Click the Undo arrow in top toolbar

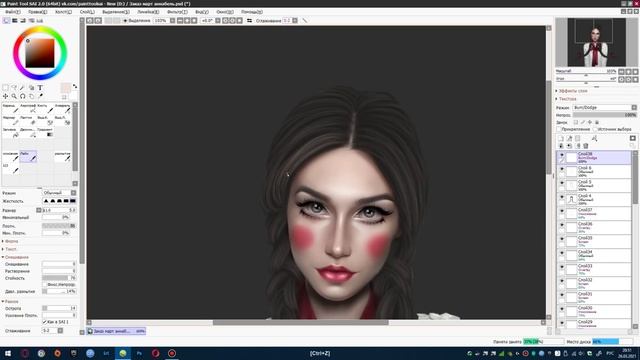point(90,20)
